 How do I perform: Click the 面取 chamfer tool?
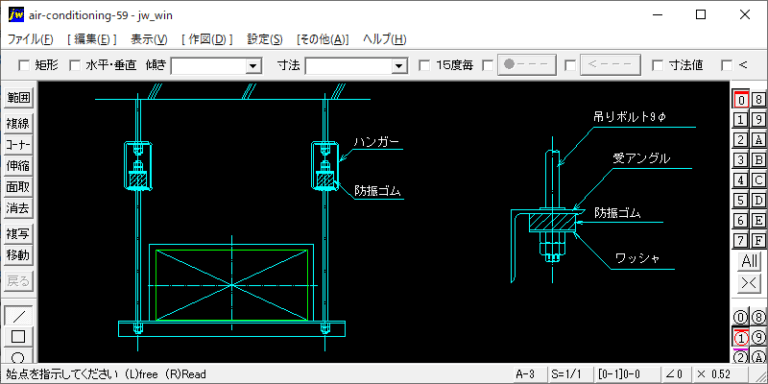point(19,188)
